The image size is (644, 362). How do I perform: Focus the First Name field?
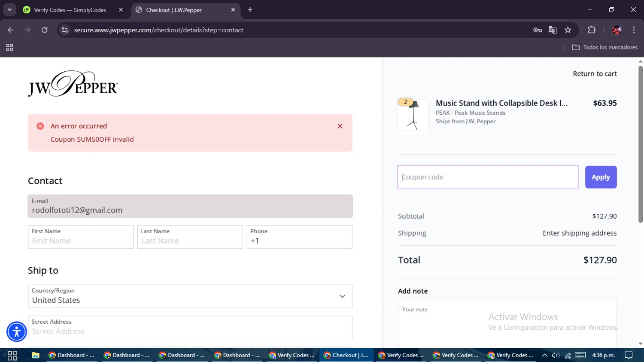coord(81,237)
